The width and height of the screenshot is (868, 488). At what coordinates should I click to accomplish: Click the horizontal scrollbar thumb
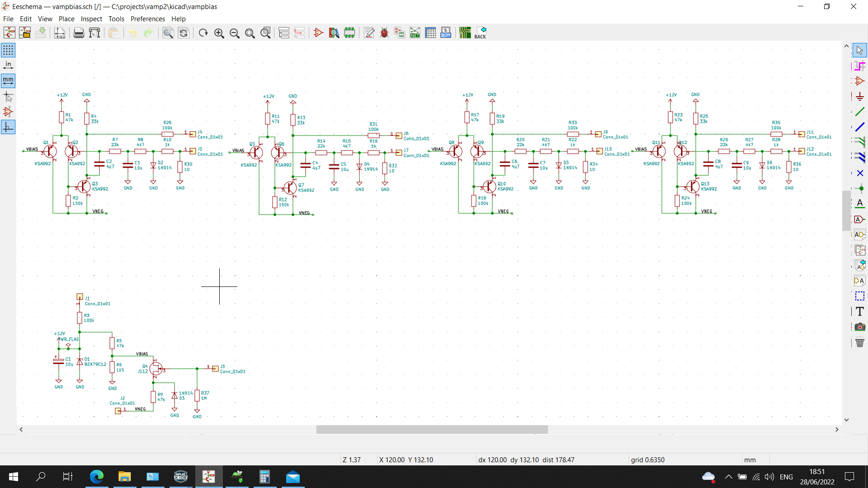[432, 430]
